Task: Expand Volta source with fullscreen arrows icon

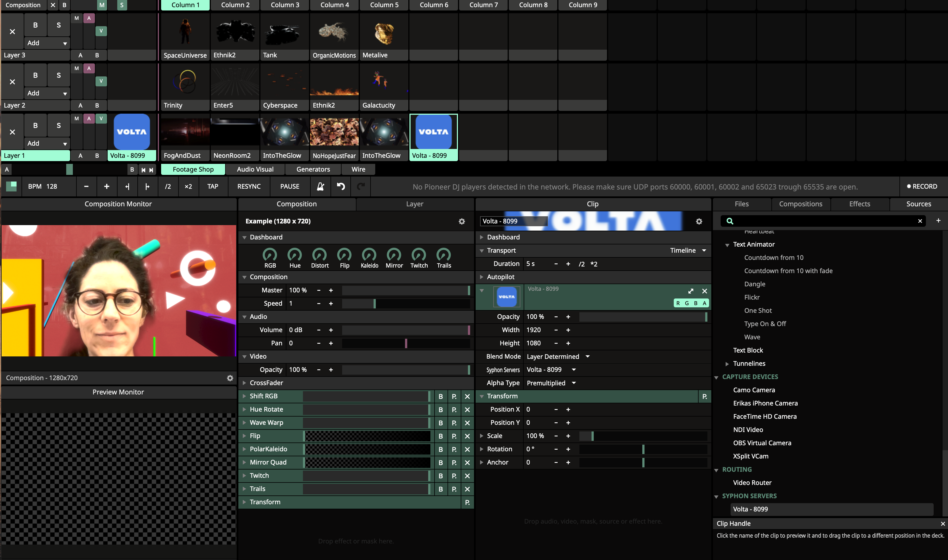Action: point(691,291)
